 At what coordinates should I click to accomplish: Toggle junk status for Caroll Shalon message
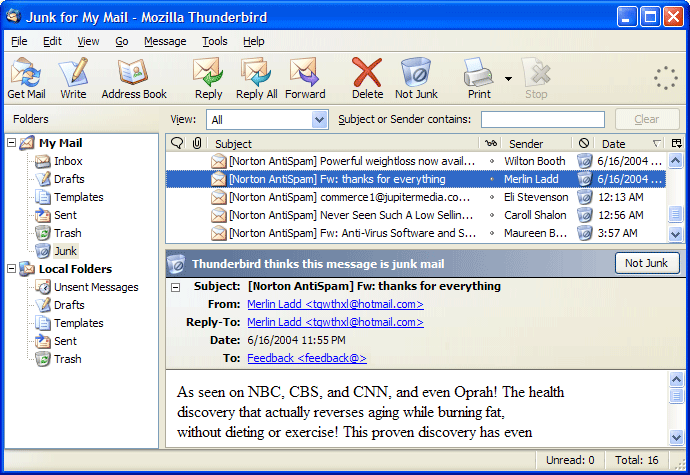click(584, 215)
